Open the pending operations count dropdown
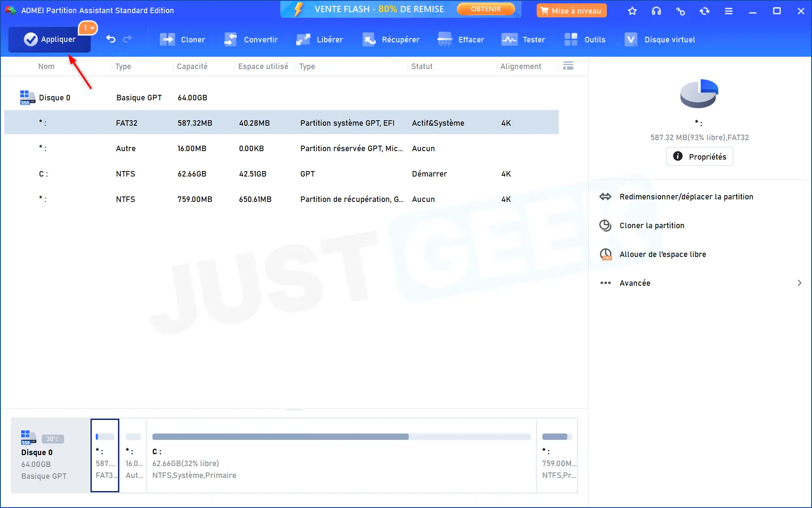This screenshot has height=508, width=812. (x=88, y=28)
